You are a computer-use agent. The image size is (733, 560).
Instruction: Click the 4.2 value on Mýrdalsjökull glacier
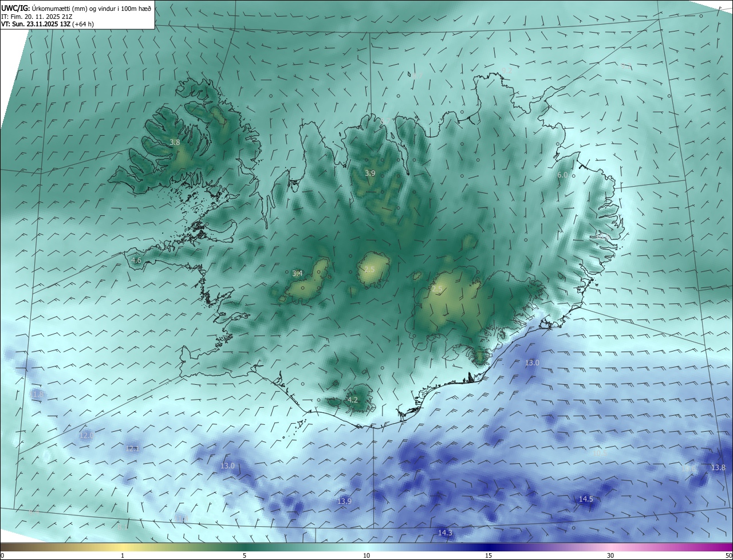pos(353,400)
